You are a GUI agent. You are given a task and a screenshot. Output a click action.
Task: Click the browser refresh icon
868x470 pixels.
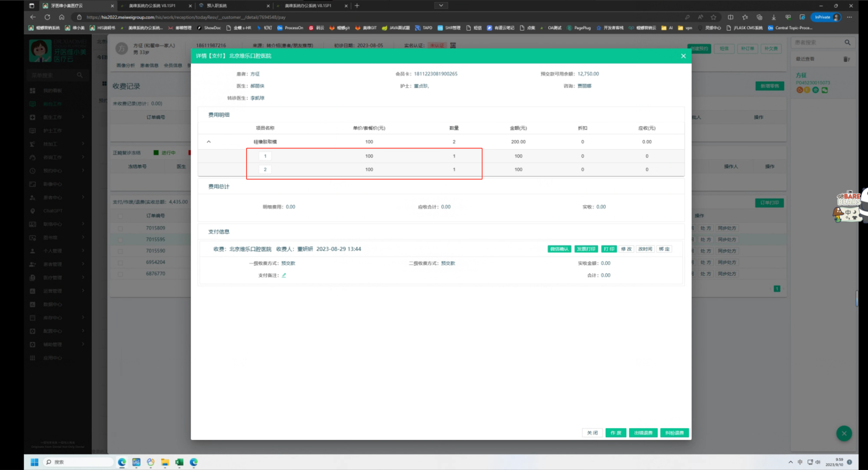47,17
